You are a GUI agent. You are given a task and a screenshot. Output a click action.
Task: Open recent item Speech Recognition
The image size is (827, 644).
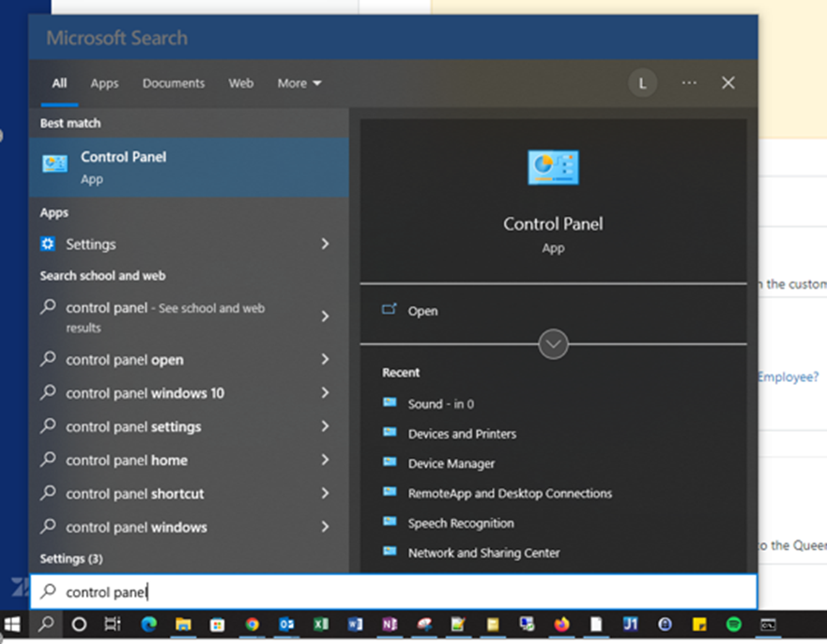coord(461,523)
